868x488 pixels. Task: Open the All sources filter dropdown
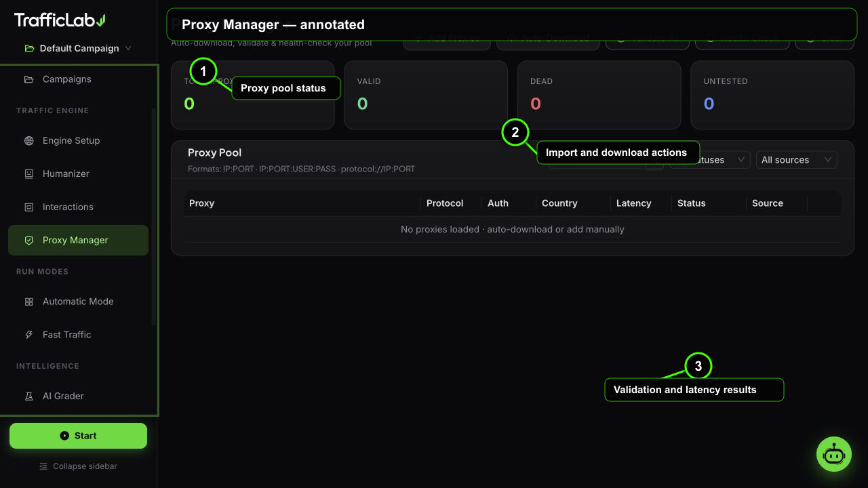pyautogui.click(x=796, y=160)
